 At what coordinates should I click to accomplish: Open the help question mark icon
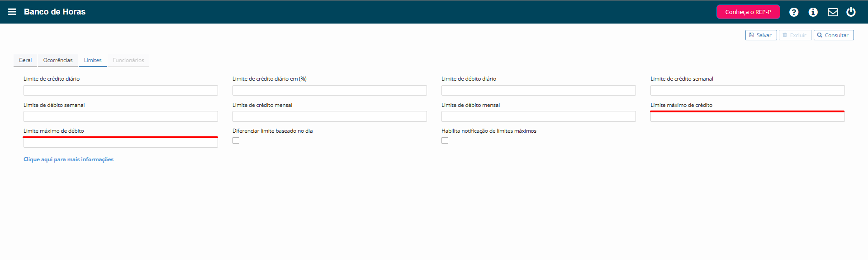point(794,12)
